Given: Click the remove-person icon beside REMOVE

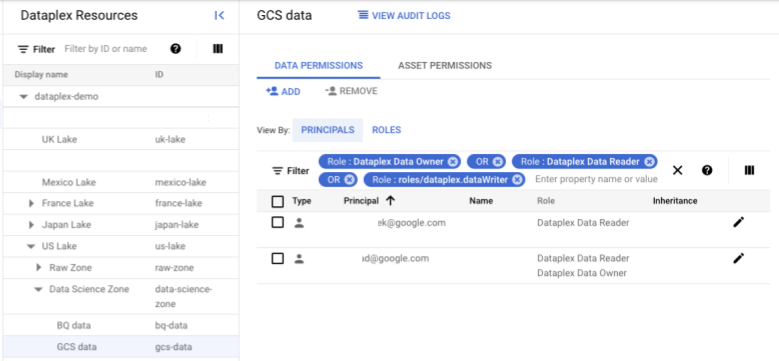Looking at the screenshot, I should (x=330, y=91).
